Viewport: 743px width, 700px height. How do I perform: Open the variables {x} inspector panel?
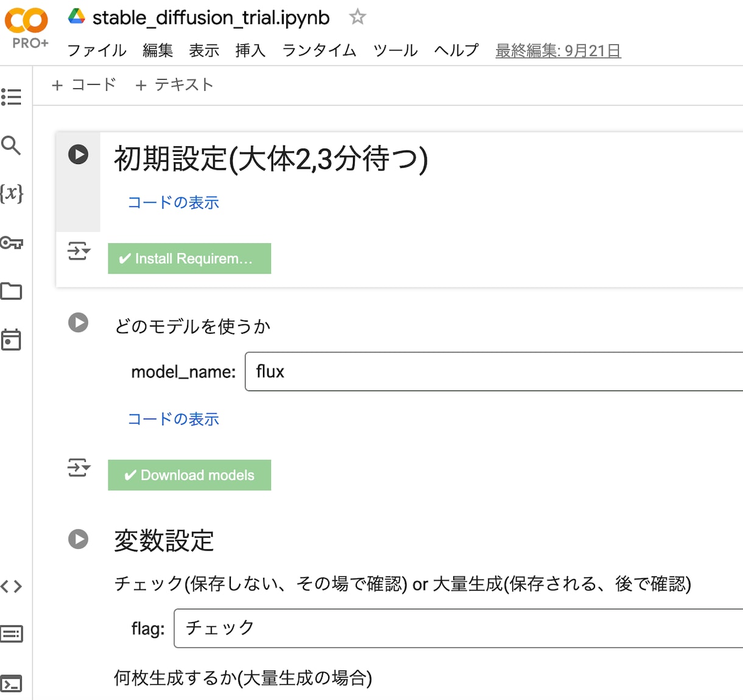[x=12, y=193]
